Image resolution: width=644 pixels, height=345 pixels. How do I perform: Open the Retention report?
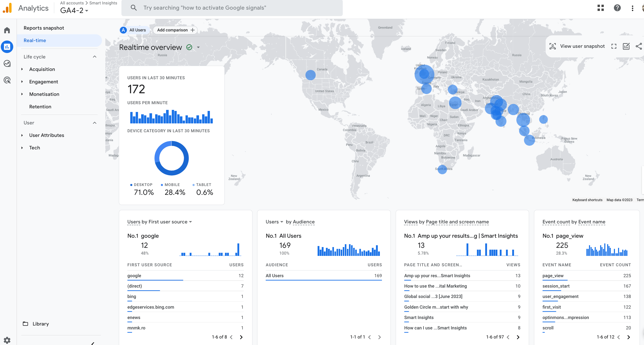point(40,107)
